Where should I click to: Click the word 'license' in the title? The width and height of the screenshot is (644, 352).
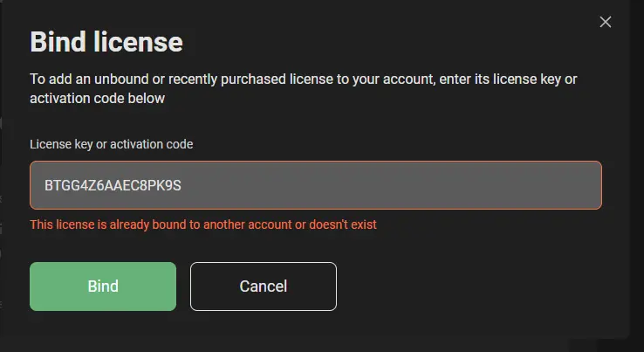point(138,42)
